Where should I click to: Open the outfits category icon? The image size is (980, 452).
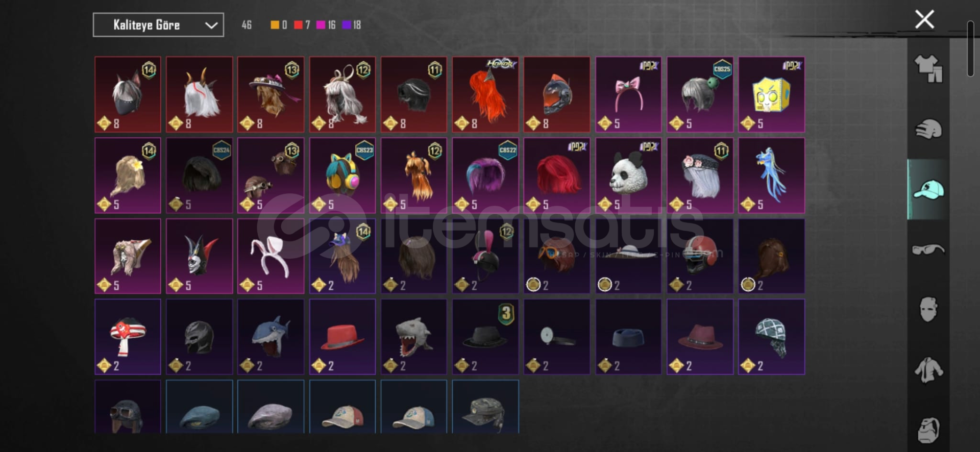coord(928,68)
